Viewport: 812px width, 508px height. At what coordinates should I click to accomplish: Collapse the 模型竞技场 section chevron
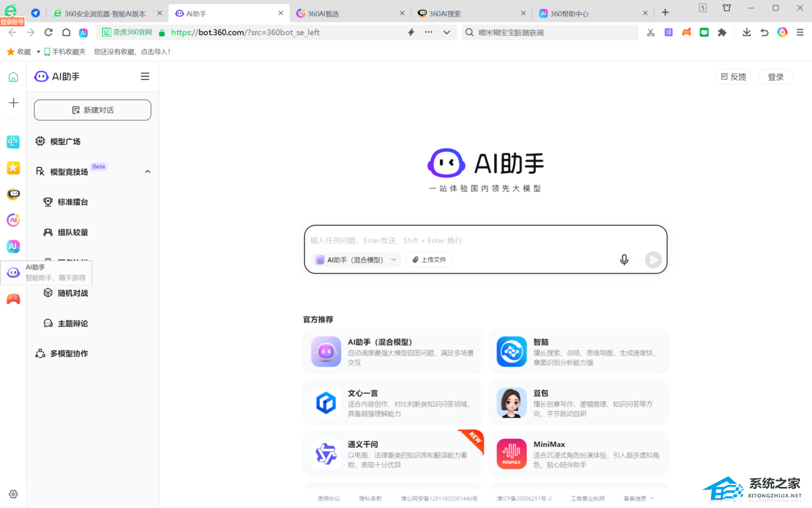[x=148, y=172]
